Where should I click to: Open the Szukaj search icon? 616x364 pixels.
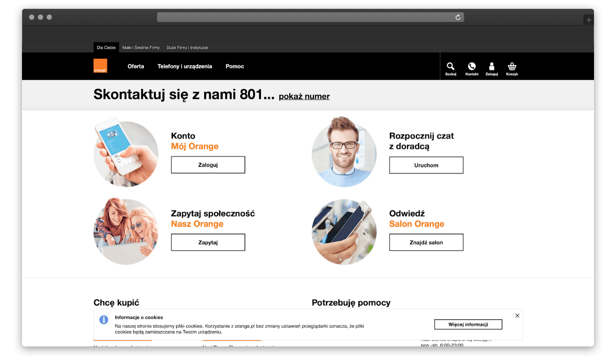(x=451, y=66)
